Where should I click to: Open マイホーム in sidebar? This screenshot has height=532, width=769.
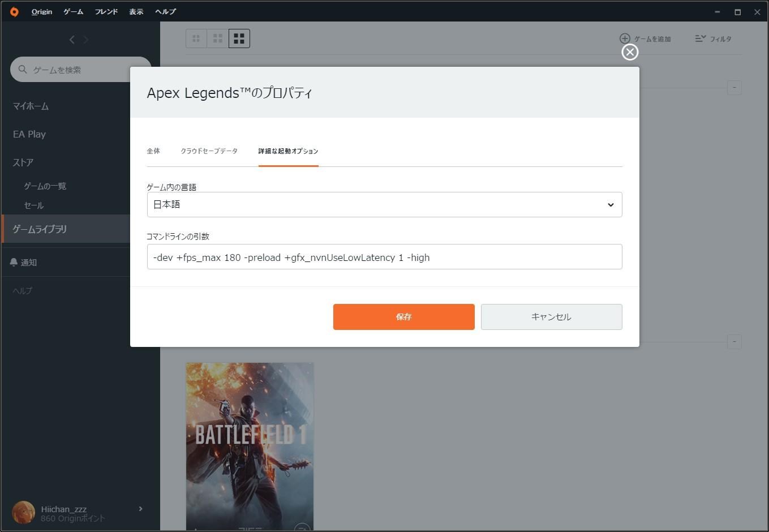[x=31, y=106]
